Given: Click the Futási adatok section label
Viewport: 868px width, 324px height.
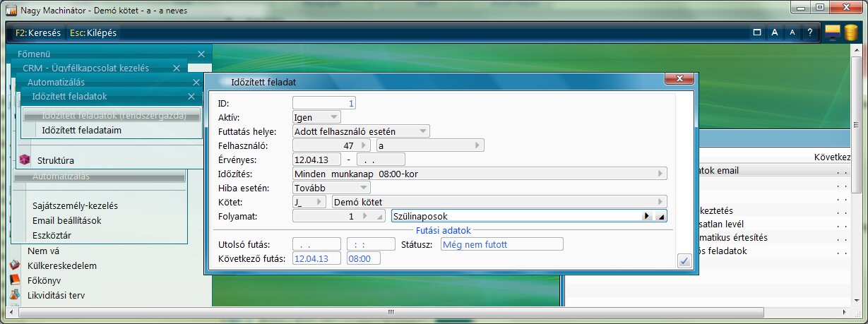Looking at the screenshot, I should click(x=443, y=230).
